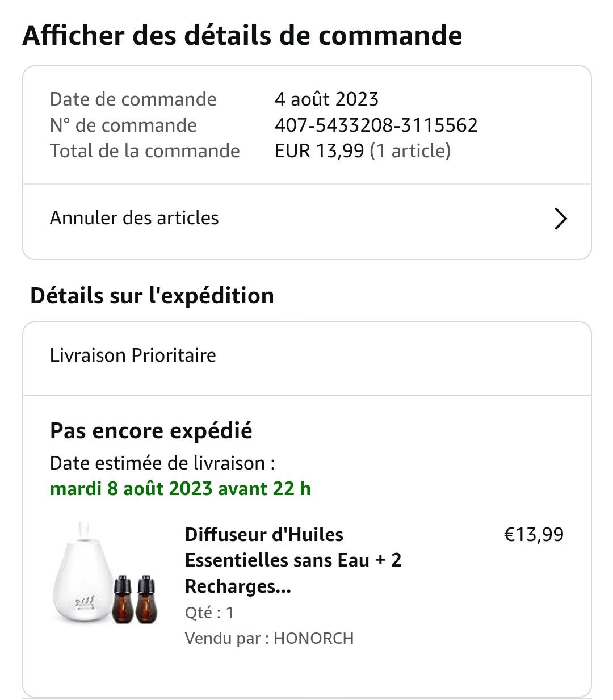
Task: Click the EUR 13,99 order total
Action: 319,151
